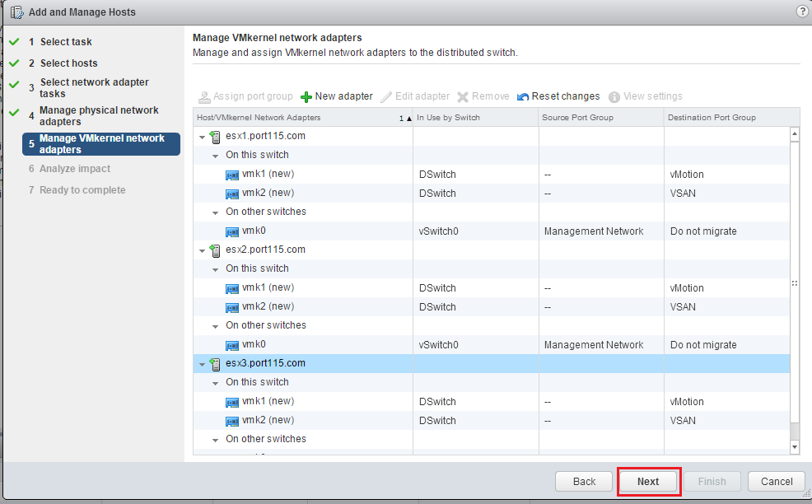Go to step 4 Manage physical network adapters
Screen dimensions: 812x504
pyautogui.click(x=99, y=115)
